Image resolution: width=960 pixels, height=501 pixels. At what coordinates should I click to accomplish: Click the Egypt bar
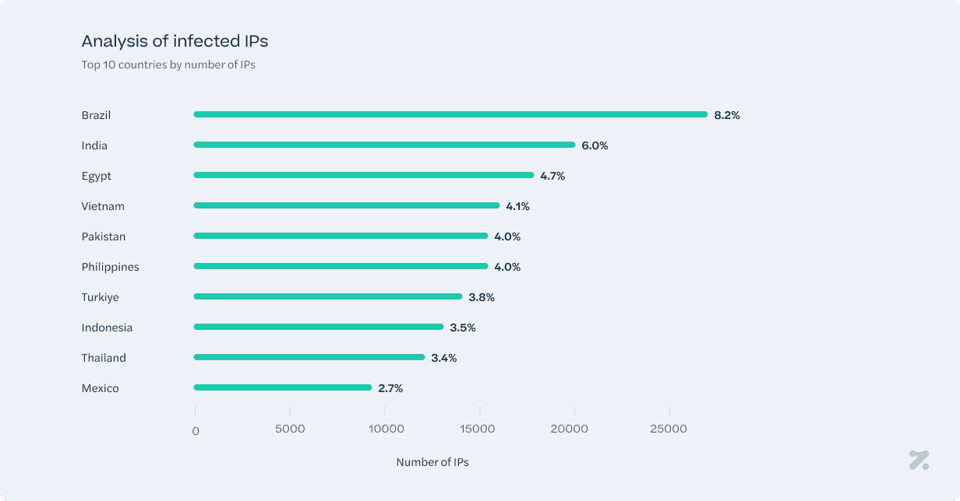click(x=364, y=176)
